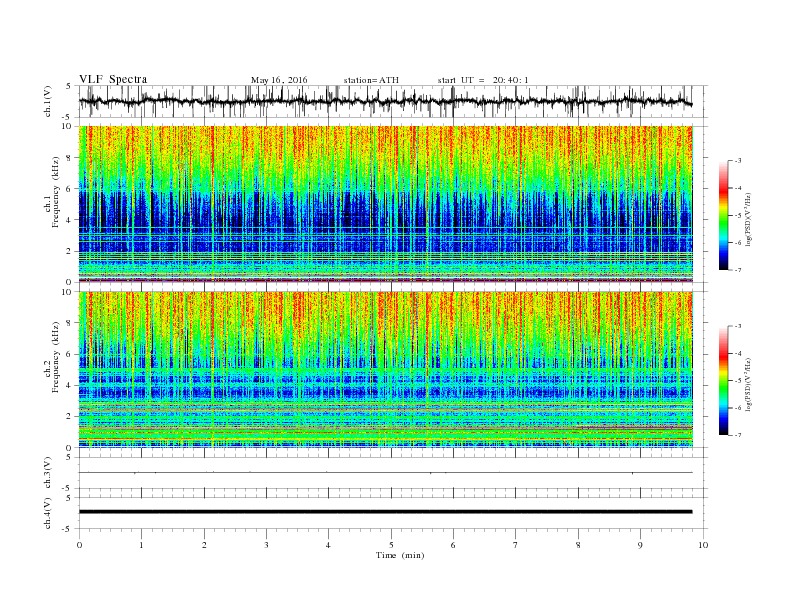Image resolution: width=792 pixels, height=612 pixels.
Task: Click time-axis tick label "1" at the bottom
Action: (x=141, y=545)
